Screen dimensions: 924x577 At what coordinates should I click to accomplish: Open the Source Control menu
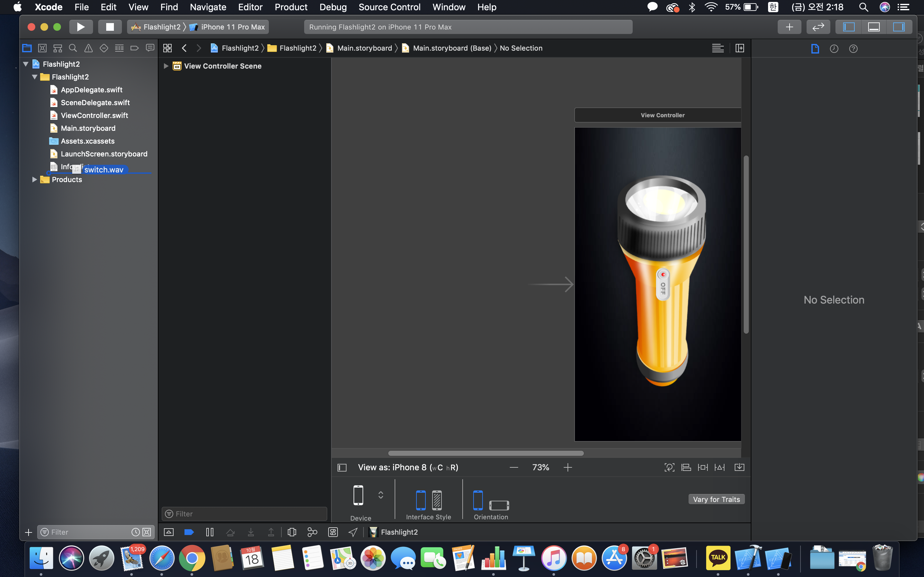[x=389, y=7]
